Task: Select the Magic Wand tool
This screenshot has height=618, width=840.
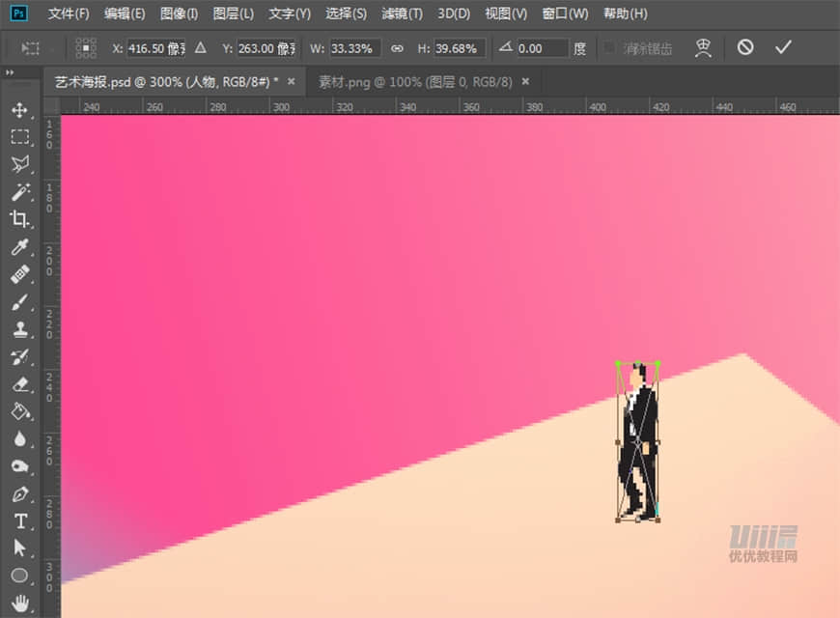Action: [20, 191]
